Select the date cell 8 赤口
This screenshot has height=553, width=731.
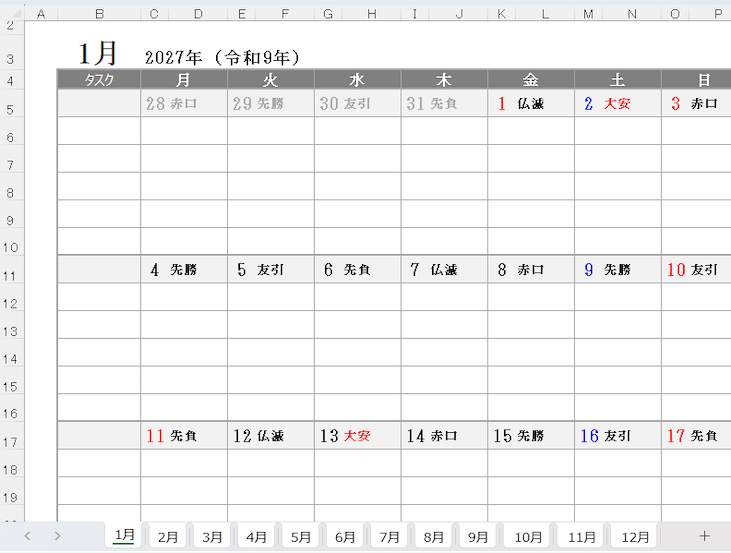(531, 269)
